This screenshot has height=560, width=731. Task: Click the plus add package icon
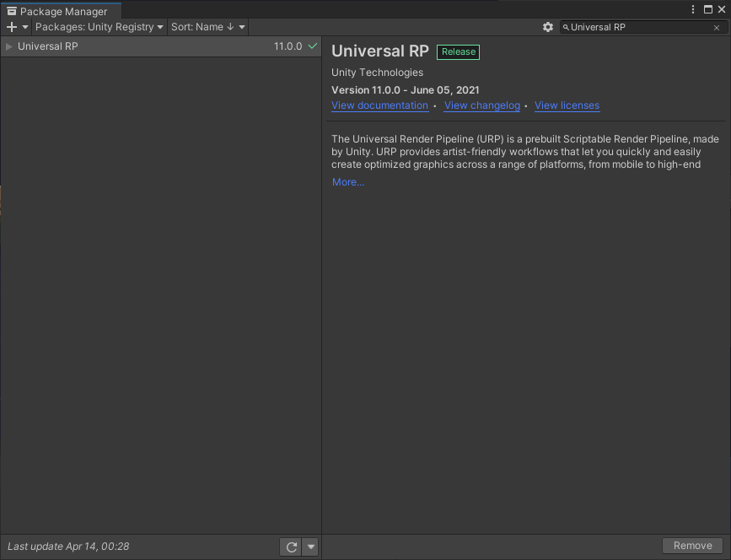point(12,27)
